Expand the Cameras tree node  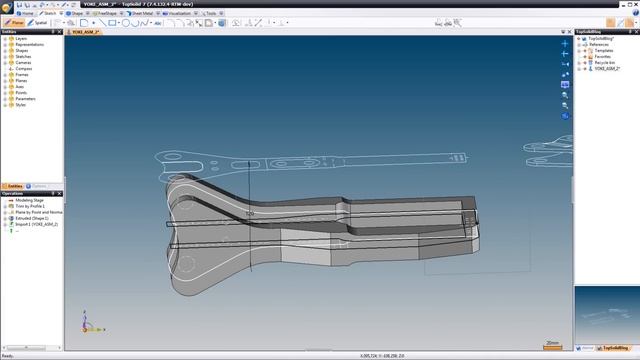(5, 63)
